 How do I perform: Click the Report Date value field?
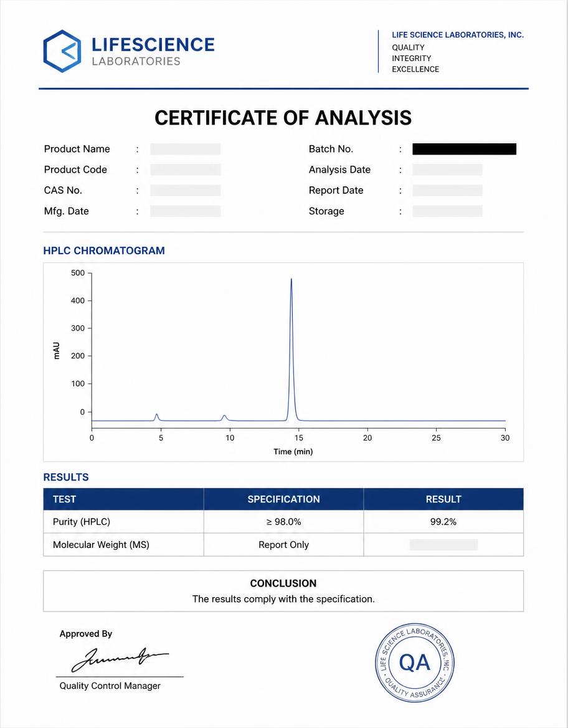pos(447,190)
